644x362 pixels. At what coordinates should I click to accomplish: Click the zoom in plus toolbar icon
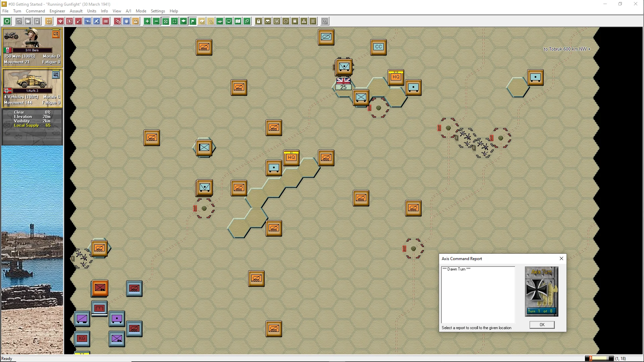pos(147,21)
